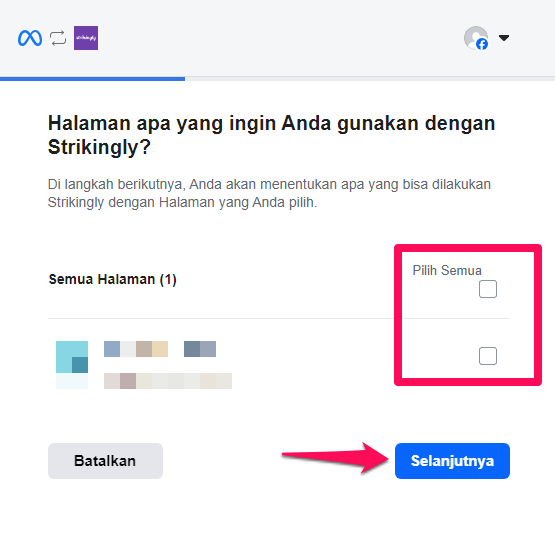555x538 pixels.
Task: Click the small Facebook badge on avatar
Action: [x=482, y=45]
